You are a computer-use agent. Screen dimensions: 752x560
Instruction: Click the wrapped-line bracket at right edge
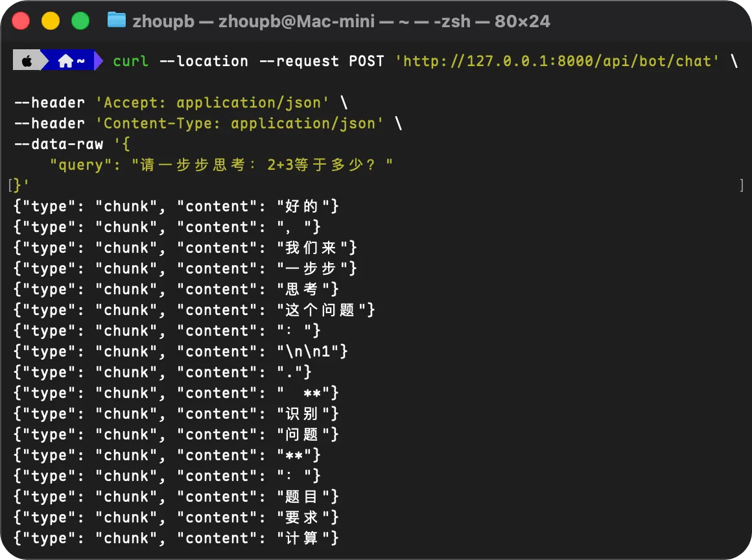tap(741, 185)
